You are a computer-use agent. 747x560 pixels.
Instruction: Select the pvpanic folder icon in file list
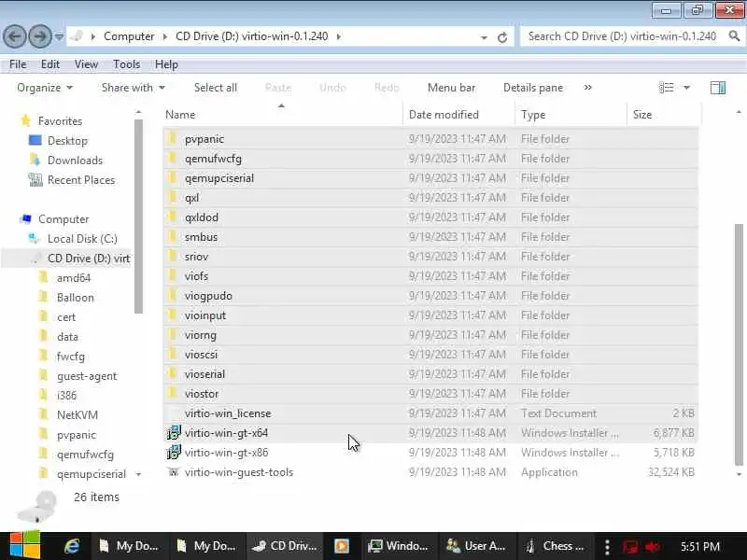point(173,138)
